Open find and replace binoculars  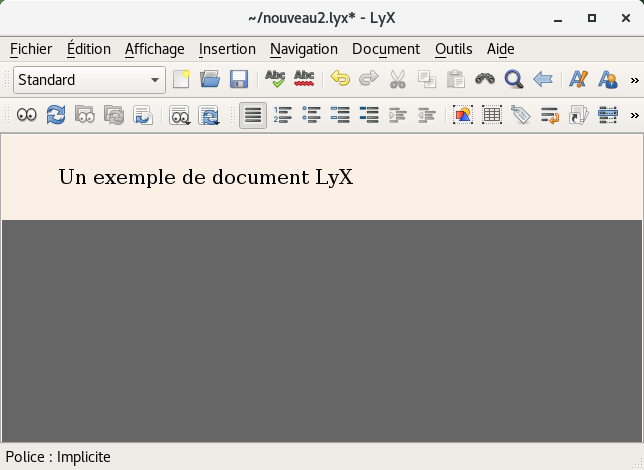point(485,79)
